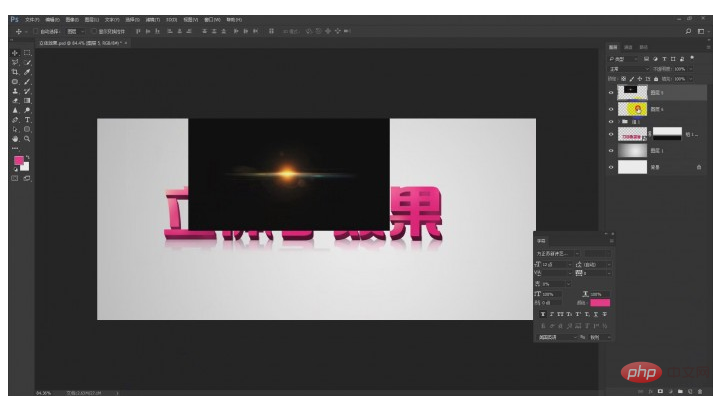Viewport: 720px width, 405px height.
Task: Open the search icon in options bar
Action: tap(688, 31)
